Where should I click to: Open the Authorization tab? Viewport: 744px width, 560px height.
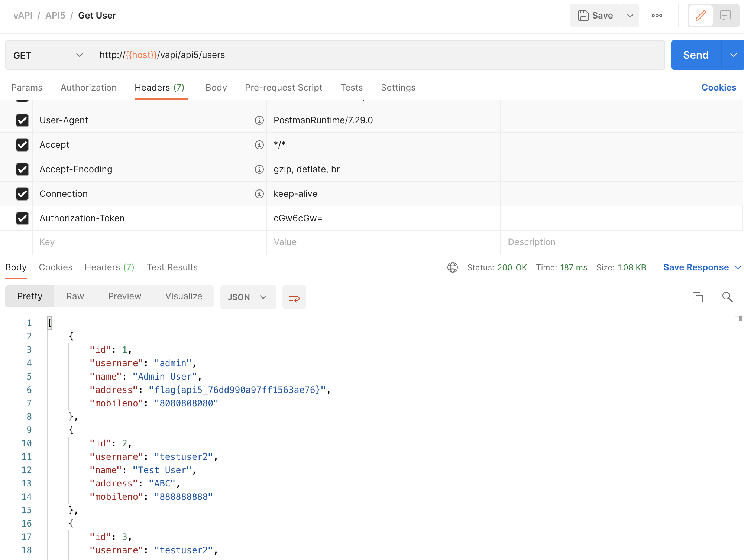pos(88,88)
